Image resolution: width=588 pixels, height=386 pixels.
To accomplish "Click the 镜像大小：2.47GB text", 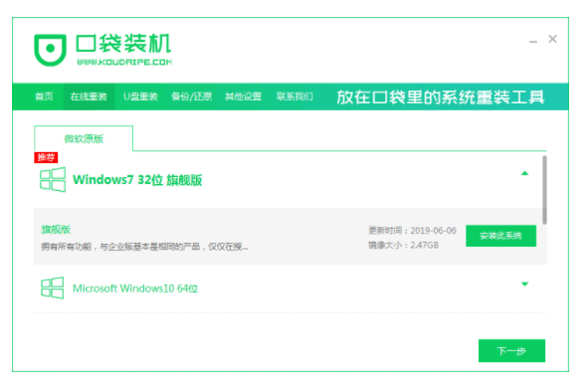I will point(403,245).
